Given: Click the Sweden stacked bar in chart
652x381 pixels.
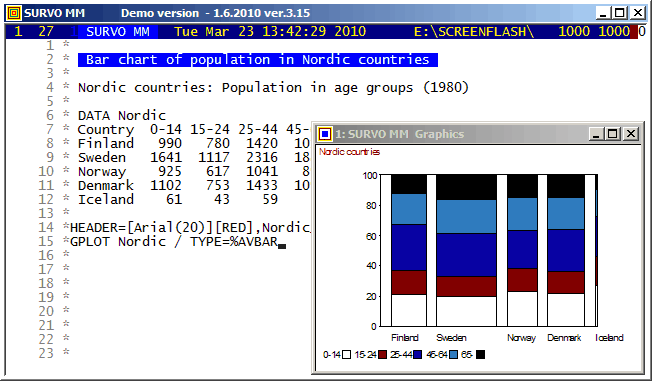Looking at the screenshot, I should [x=466, y=250].
